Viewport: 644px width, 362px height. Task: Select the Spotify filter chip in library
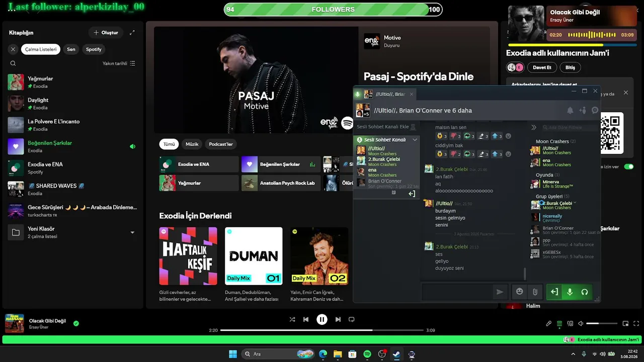coord(94,49)
